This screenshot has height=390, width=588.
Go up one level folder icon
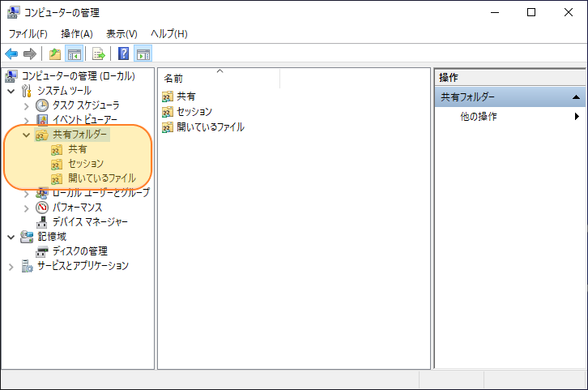[55, 54]
